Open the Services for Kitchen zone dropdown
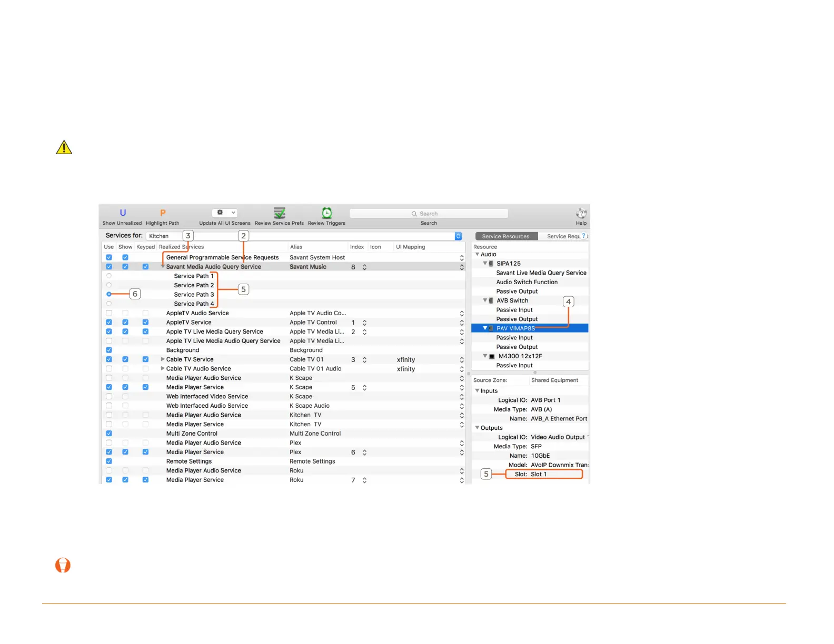Viewport: 834px width, 644px height. (x=304, y=236)
